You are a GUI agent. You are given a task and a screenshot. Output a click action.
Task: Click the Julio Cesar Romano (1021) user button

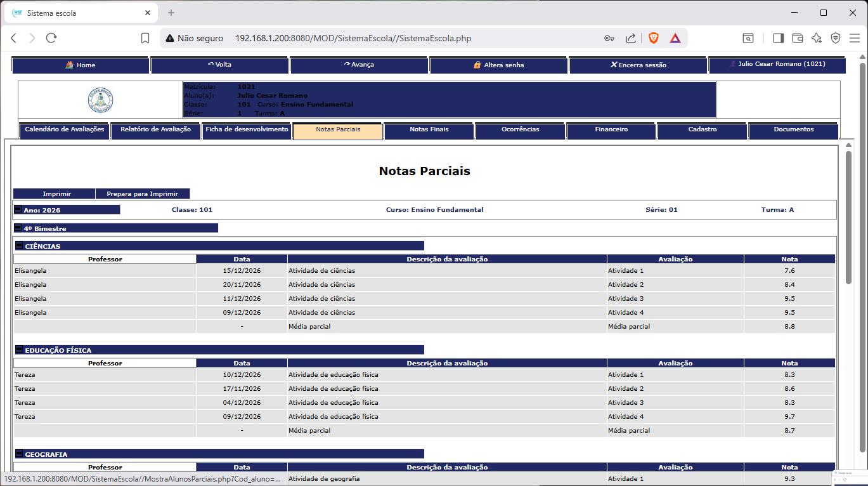coord(777,65)
